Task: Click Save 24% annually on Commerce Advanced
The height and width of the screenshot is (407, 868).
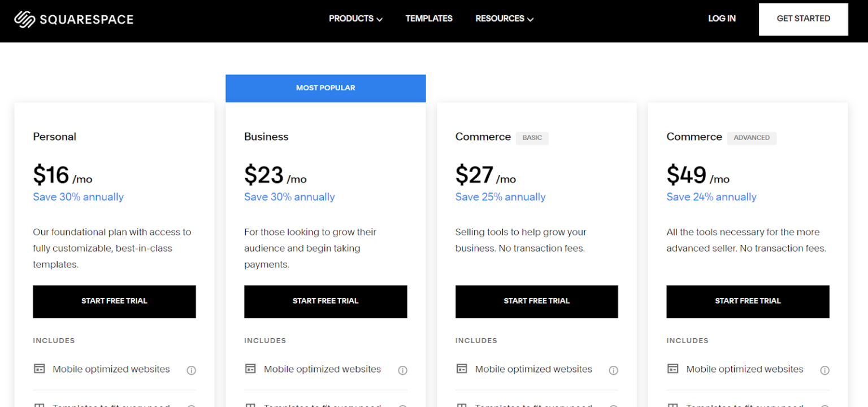Action: tap(711, 197)
